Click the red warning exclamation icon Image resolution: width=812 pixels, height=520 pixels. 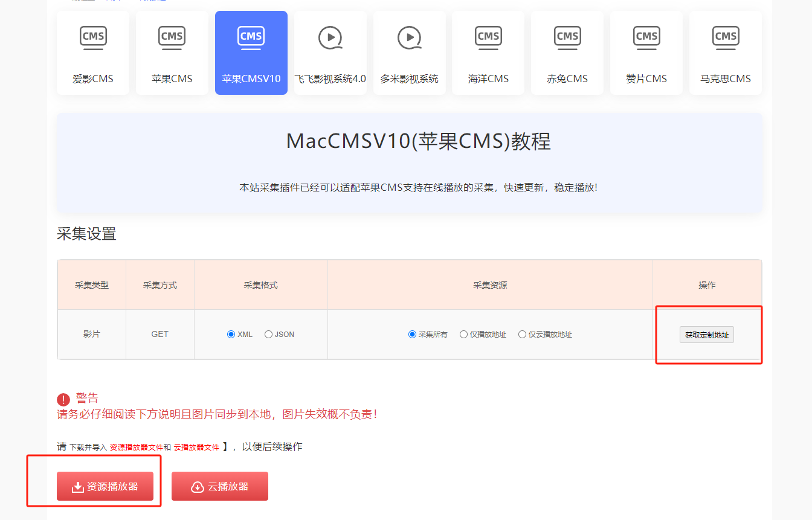63,399
